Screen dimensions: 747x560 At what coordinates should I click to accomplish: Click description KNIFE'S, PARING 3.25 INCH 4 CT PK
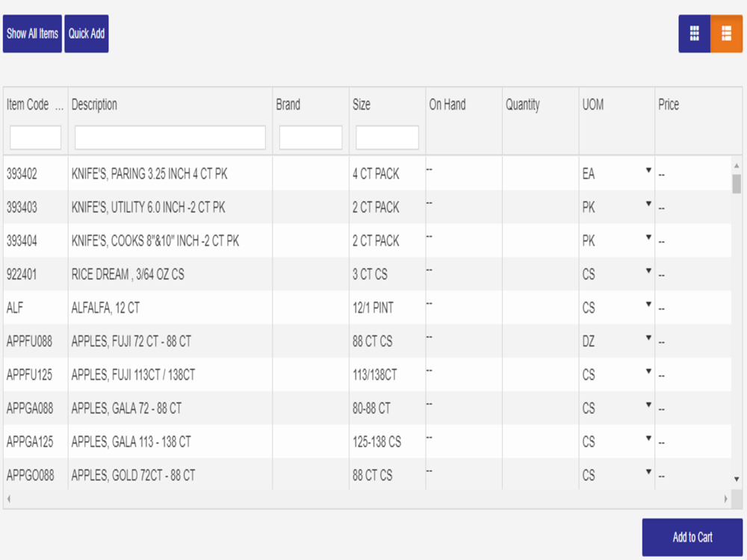point(149,174)
